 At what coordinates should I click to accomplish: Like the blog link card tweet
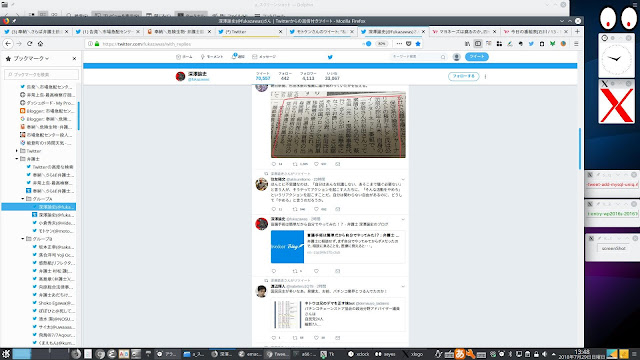(316, 271)
